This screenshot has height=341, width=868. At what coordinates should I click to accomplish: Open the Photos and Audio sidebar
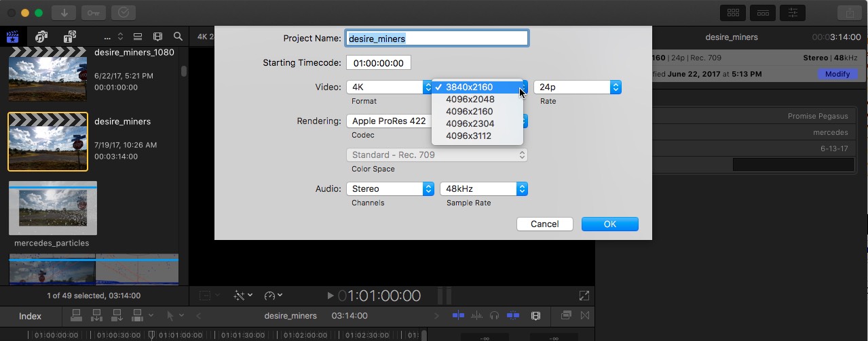pyautogui.click(x=41, y=37)
